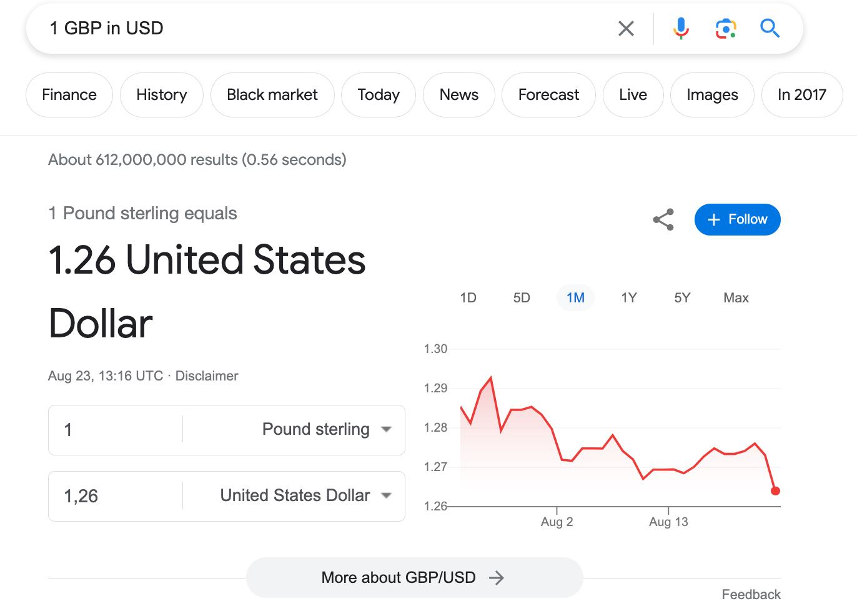857x616 pixels.
Task: Select the Black market filter chip
Action: 272,95
